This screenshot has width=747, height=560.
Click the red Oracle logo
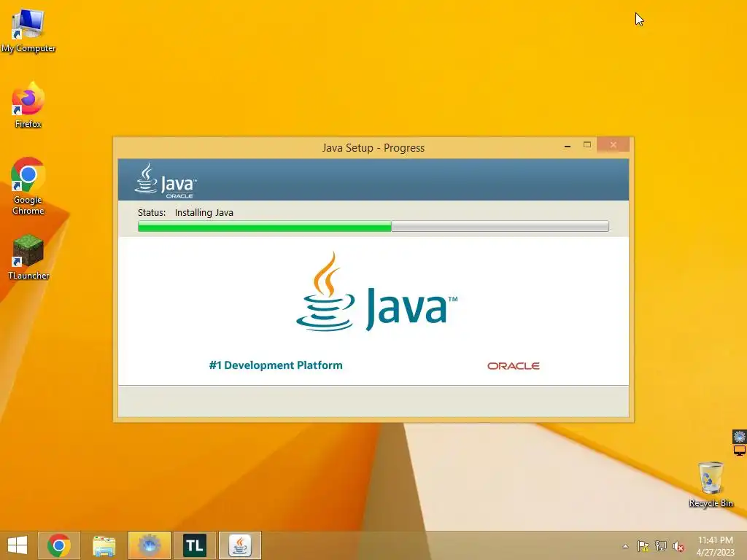pos(513,366)
